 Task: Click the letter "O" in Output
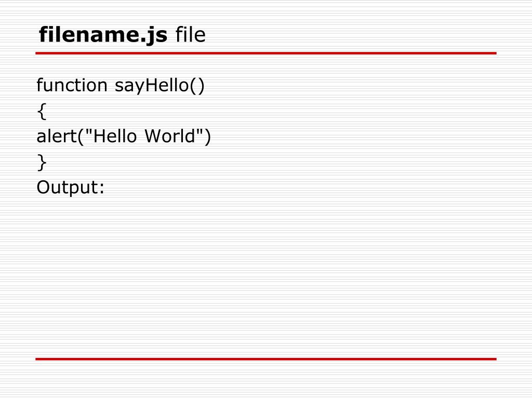tap(44, 187)
